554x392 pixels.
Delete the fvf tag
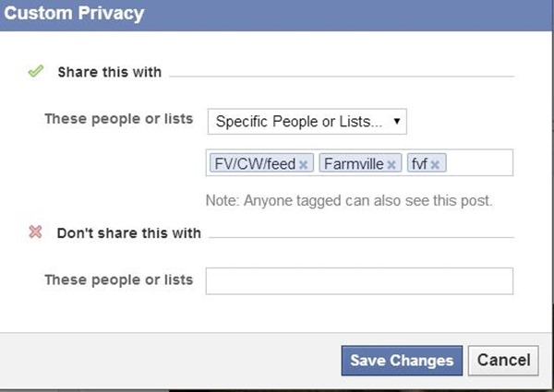435,165
